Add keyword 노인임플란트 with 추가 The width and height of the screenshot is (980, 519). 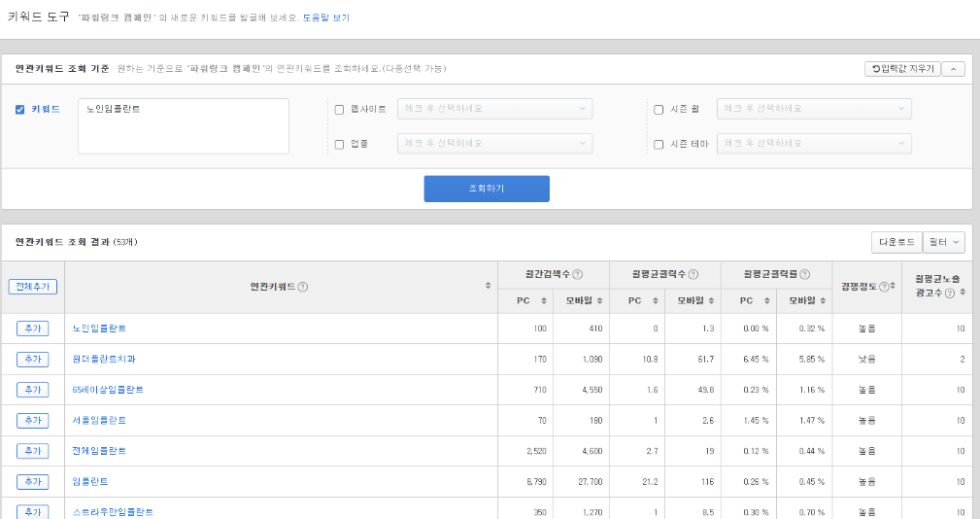pos(32,329)
